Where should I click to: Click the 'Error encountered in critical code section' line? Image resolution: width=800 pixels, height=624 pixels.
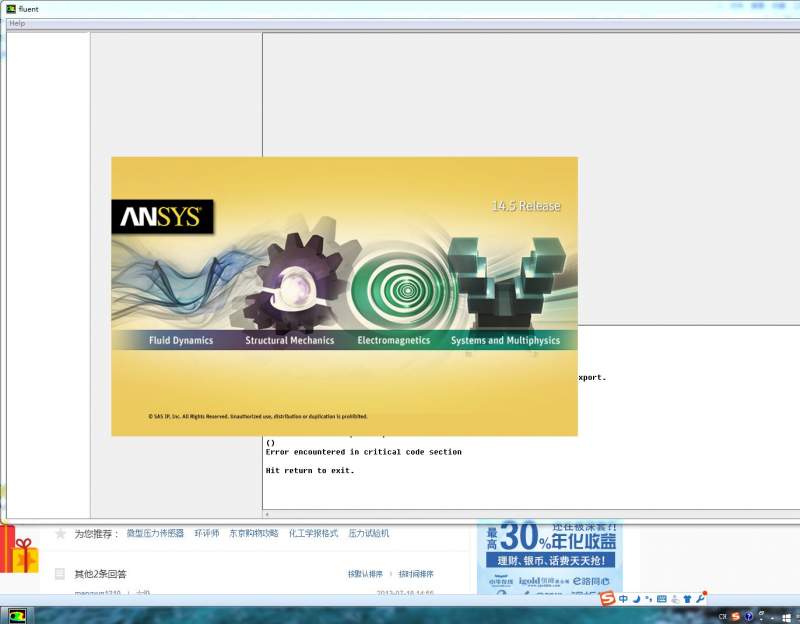[x=363, y=452]
